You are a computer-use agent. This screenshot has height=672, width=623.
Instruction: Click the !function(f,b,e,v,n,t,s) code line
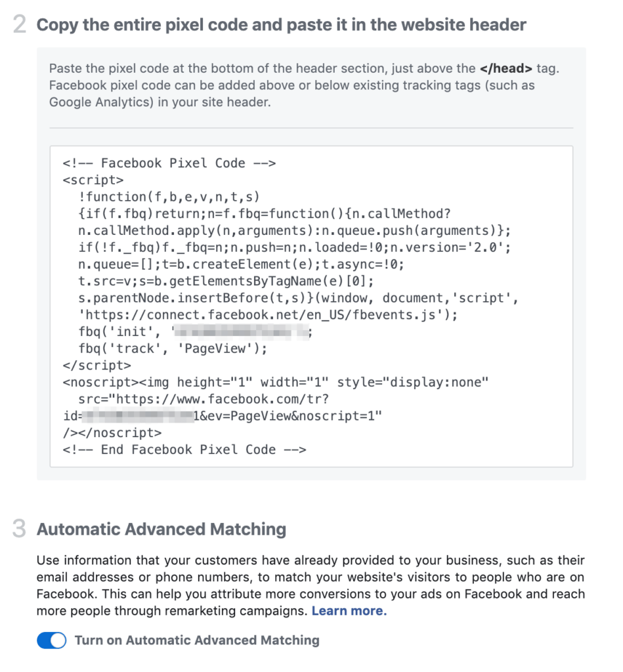point(169,197)
